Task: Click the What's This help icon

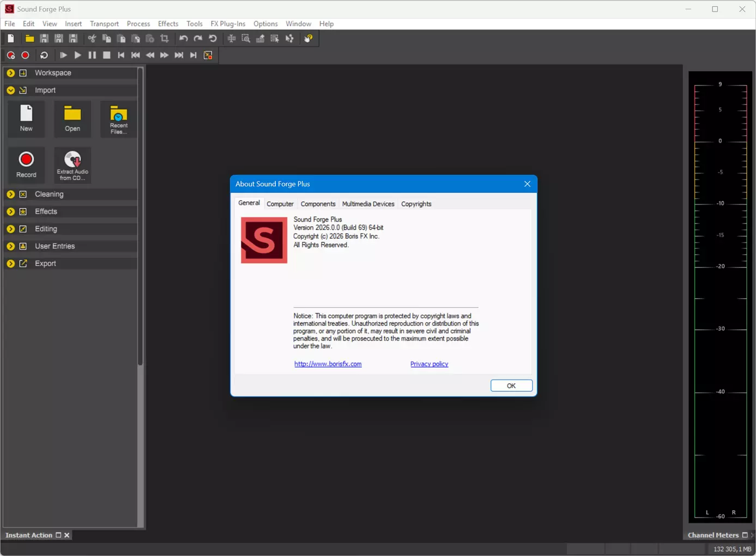Action: [309, 39]
